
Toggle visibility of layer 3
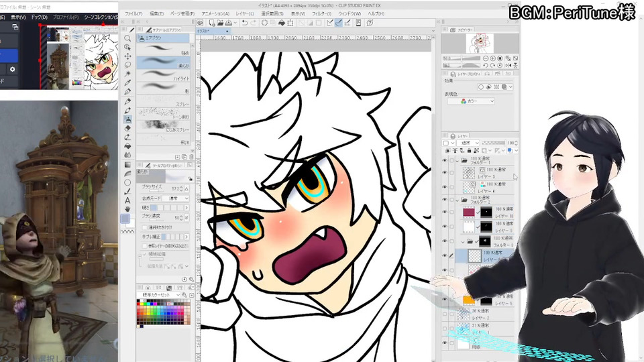tap(445, 173)
